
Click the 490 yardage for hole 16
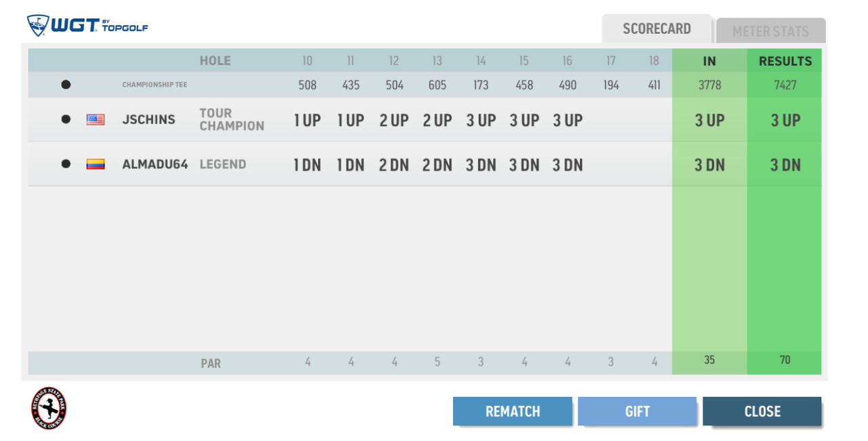tap(568, 85)
